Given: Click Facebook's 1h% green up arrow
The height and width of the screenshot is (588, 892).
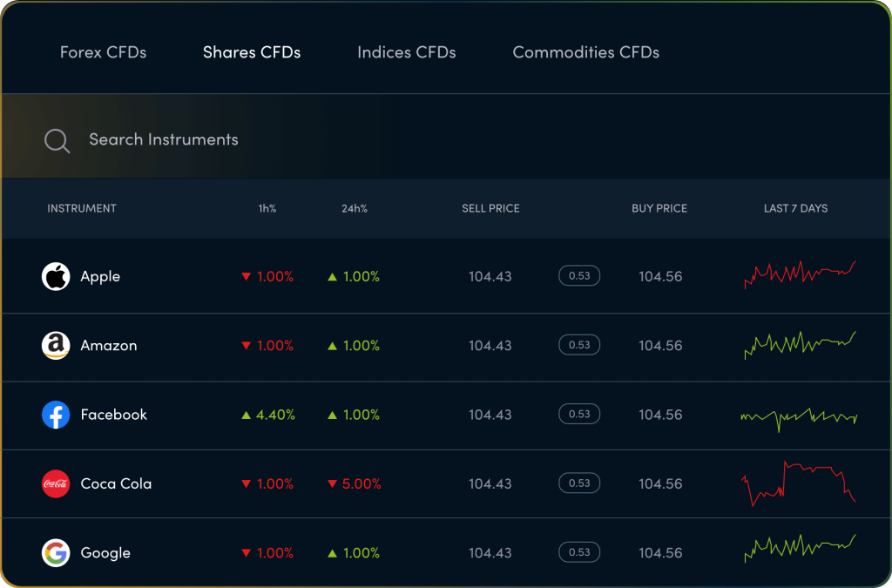Looking at the screenshot, I should (247, 416).
